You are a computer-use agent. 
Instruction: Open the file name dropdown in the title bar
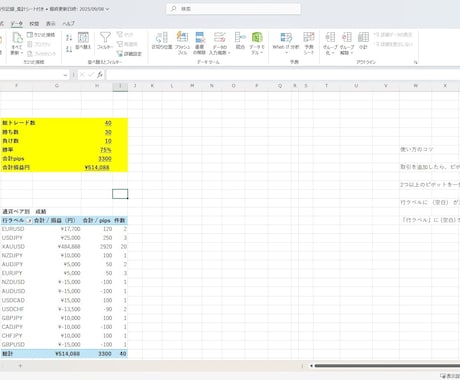click(x=107, y=9)
